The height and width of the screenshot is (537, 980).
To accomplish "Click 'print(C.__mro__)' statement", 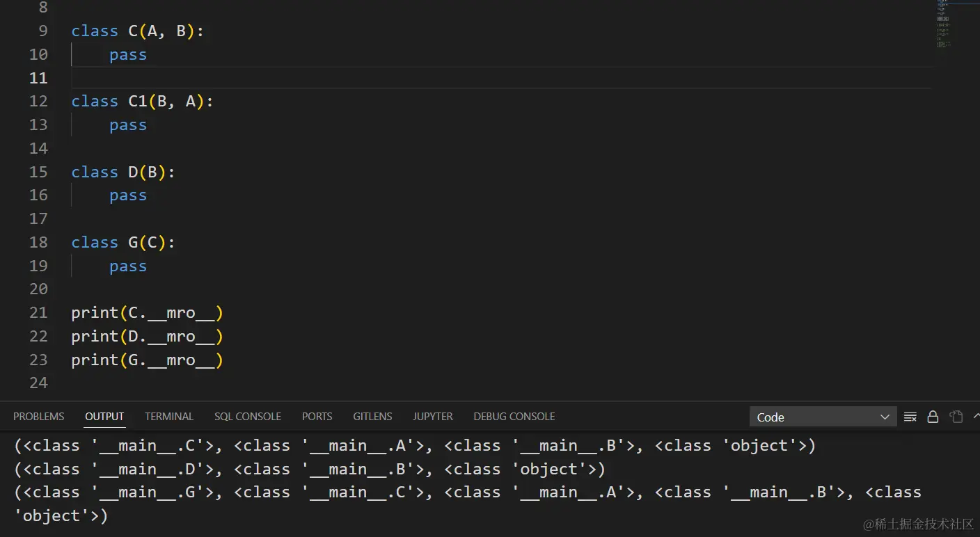I will (x=147, y=313).
